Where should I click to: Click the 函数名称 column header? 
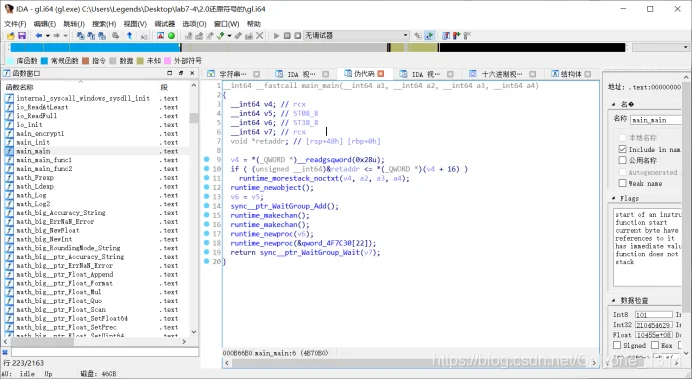click(x=80, y=87)
